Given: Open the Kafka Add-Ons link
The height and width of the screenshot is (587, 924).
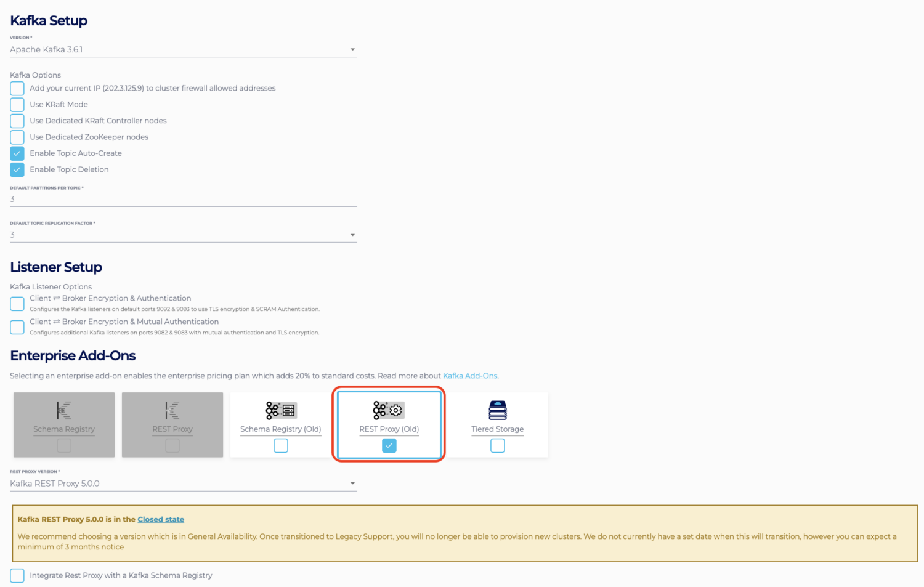Looking at the screenshot, I should coord(469,375).
